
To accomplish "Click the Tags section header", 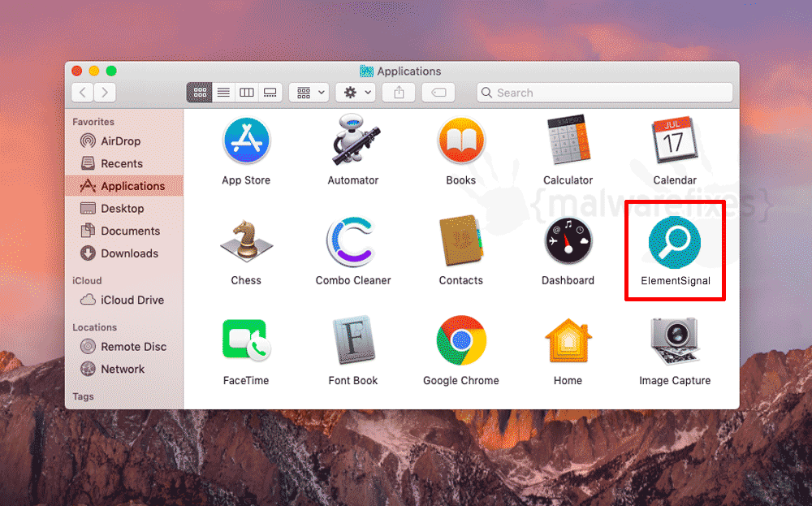I will pos(83,396).
